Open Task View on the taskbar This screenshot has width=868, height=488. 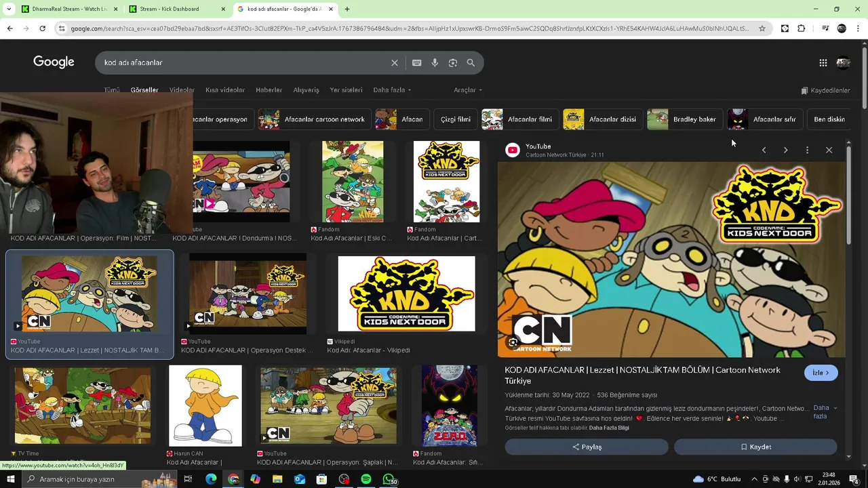point(188,479)
